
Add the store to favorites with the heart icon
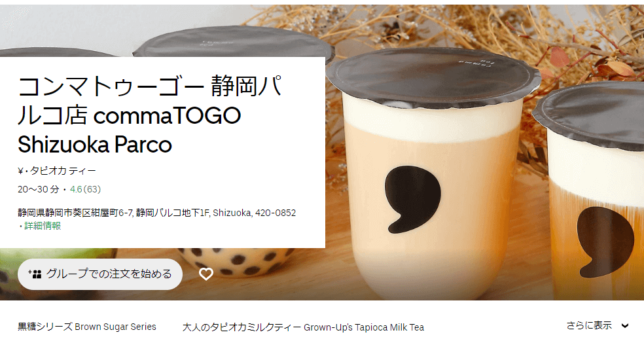tap(206, 274)
